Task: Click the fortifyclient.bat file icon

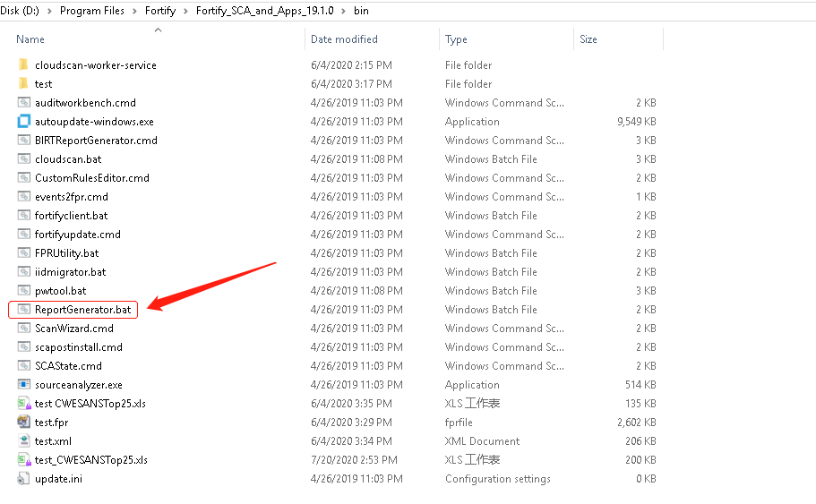Action: coord(24,215)
